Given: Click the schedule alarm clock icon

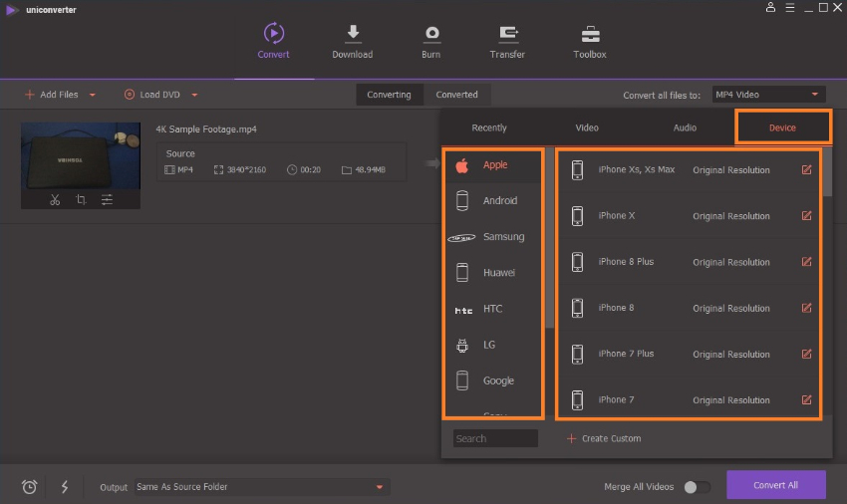Looking at the screenshot, I should (30, 487).
